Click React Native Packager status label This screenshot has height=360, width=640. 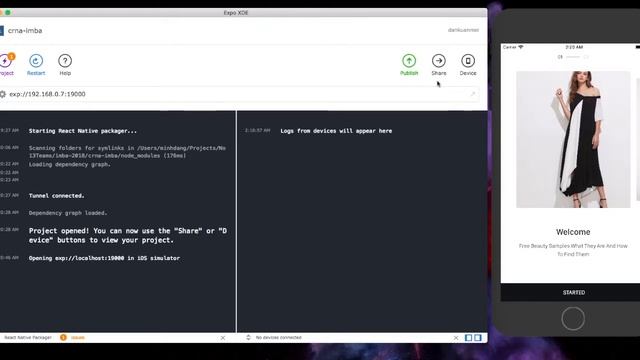(x=28, y=338)
